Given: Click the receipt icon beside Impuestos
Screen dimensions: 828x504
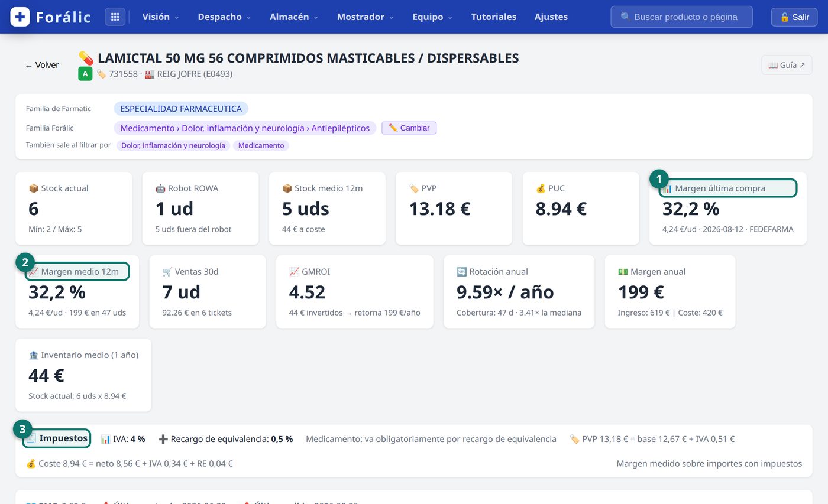Looking at the screenshot, I should click(31, 438).
